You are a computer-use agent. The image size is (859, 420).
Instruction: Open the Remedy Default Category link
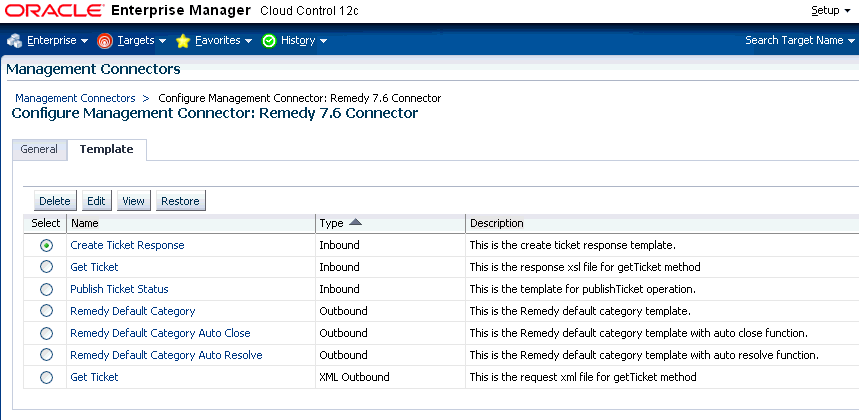coord(133,311)
